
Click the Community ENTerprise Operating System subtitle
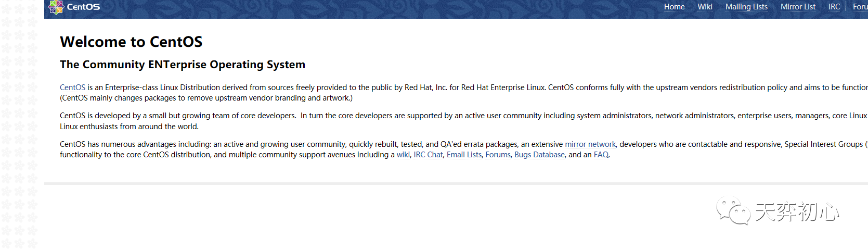tap(183, 65)
